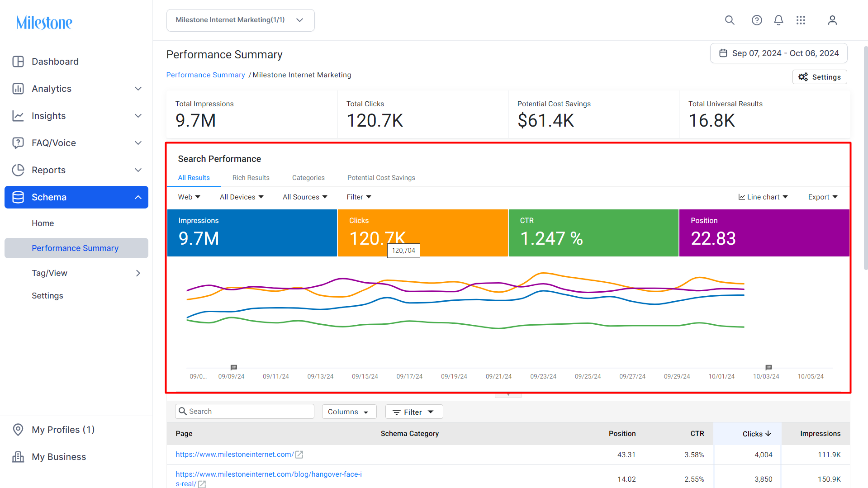Expand the Analytics sidebar menu

coord(76,89)
